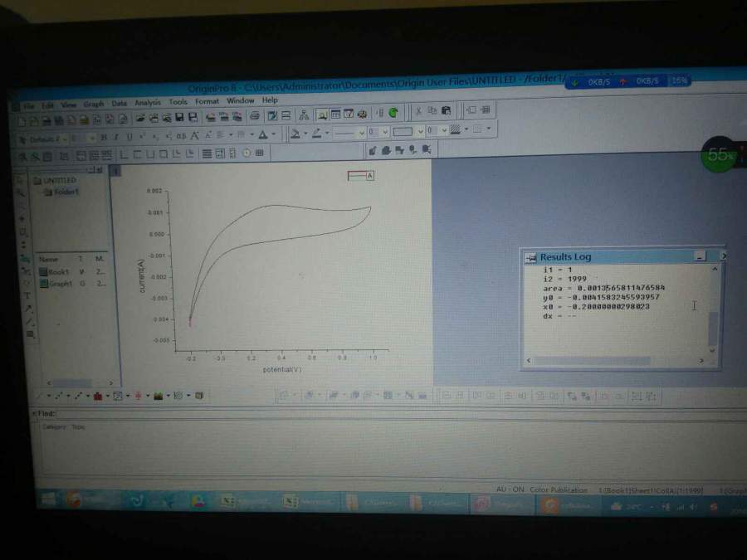Click the line+symbol plot icon
Image resolution: width=747 pixels, height=560 pixels.
click(x=78, y=397)
